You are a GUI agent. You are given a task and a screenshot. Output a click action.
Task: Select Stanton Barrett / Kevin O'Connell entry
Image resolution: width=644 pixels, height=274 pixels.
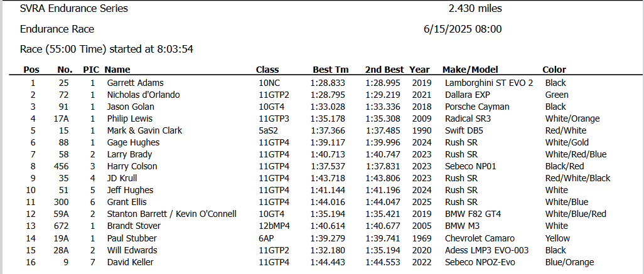[x=172, y=214]
